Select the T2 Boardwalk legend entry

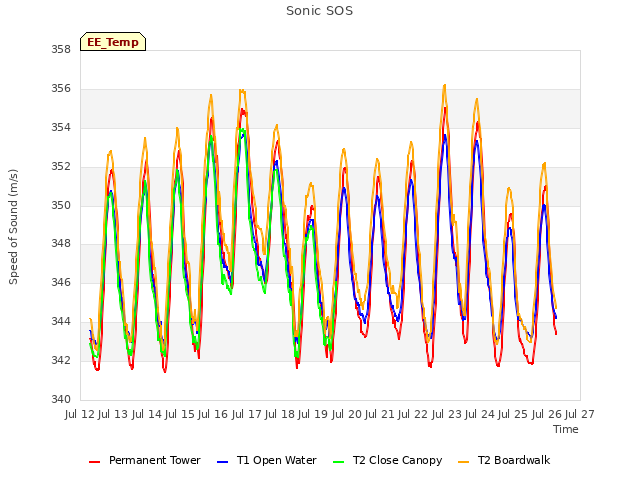[504, 460]
